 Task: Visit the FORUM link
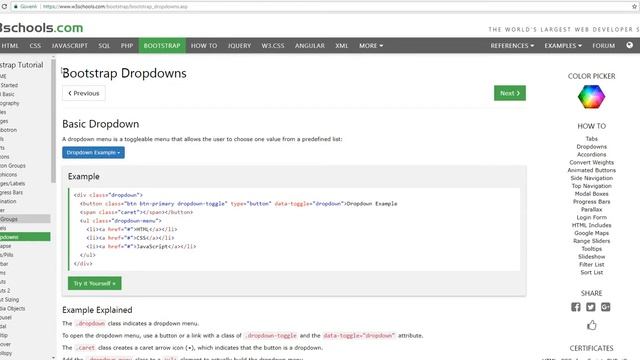(x=604, y=46)
